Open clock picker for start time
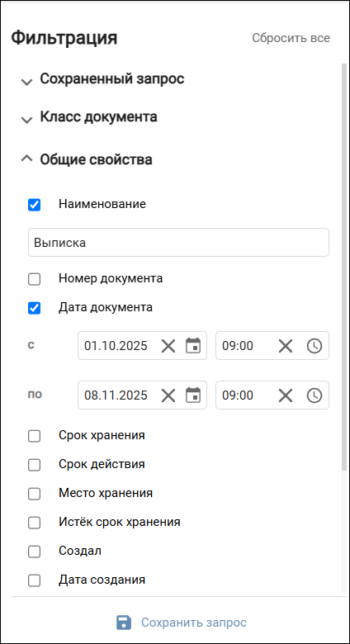The width and height of the screenshot is (350, 644). pos(315,346)
